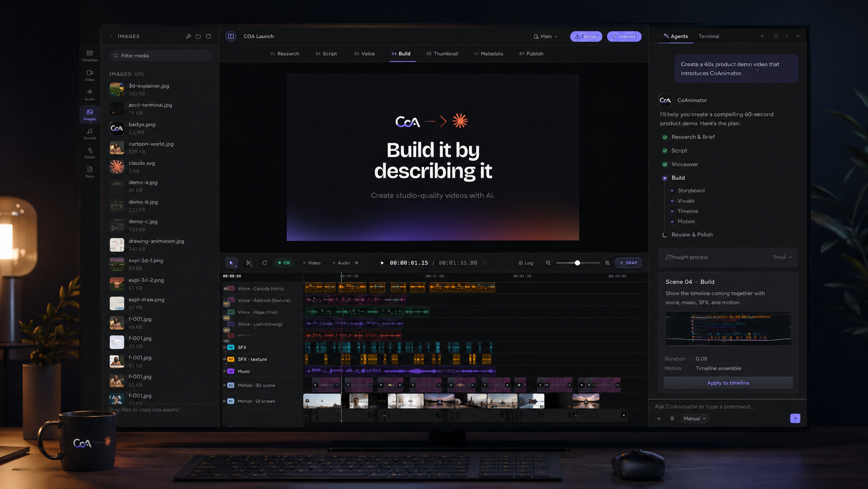The height and width of the screenshot is (489, 868).
Task: Collapse the Agents panel with right chevron
Action: pos(787,36)
